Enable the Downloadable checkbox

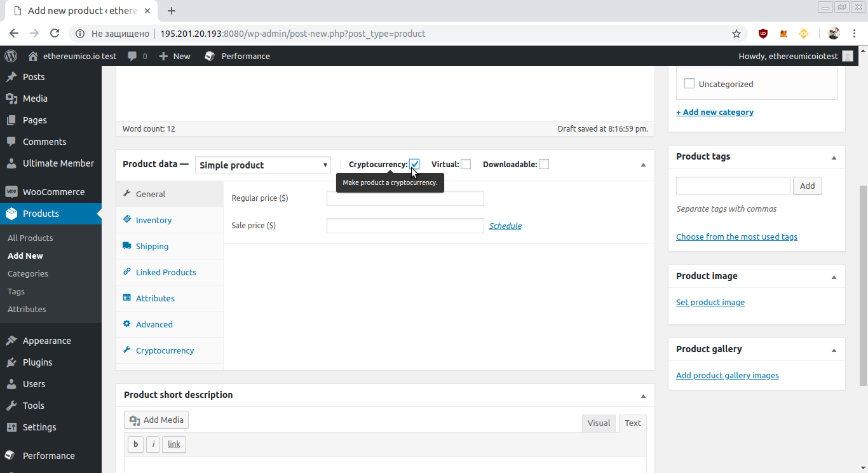544,164
